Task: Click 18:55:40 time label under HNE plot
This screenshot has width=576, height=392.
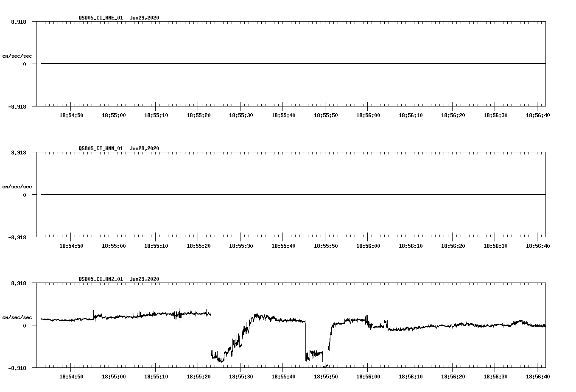Action: point(283,115)
